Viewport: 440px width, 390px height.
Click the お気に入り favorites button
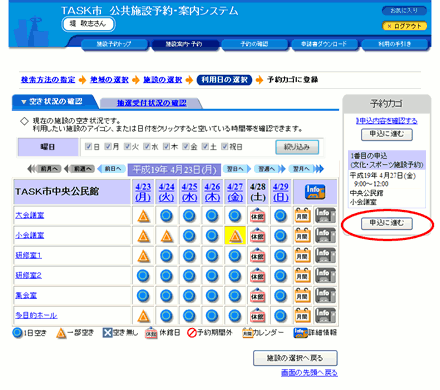404,11
